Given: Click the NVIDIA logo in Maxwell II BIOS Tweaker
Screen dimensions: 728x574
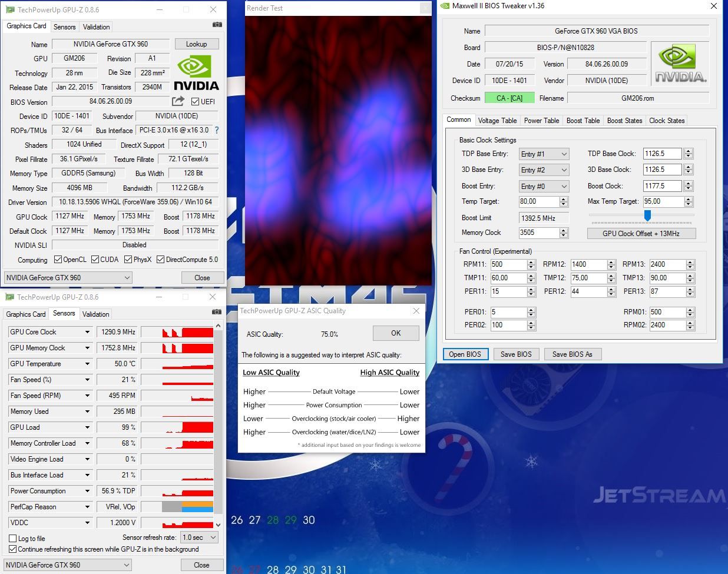Looking at the screenshot, I should 680,64.
